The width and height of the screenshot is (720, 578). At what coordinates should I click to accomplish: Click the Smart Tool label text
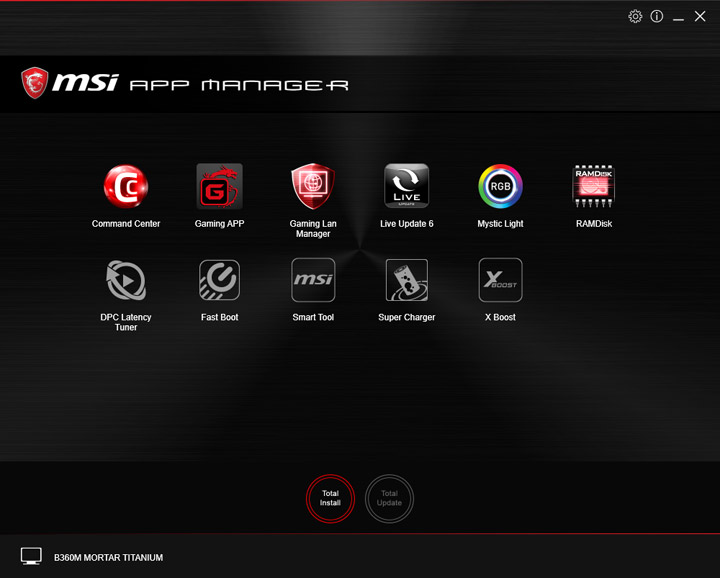(x=313, y=317)
